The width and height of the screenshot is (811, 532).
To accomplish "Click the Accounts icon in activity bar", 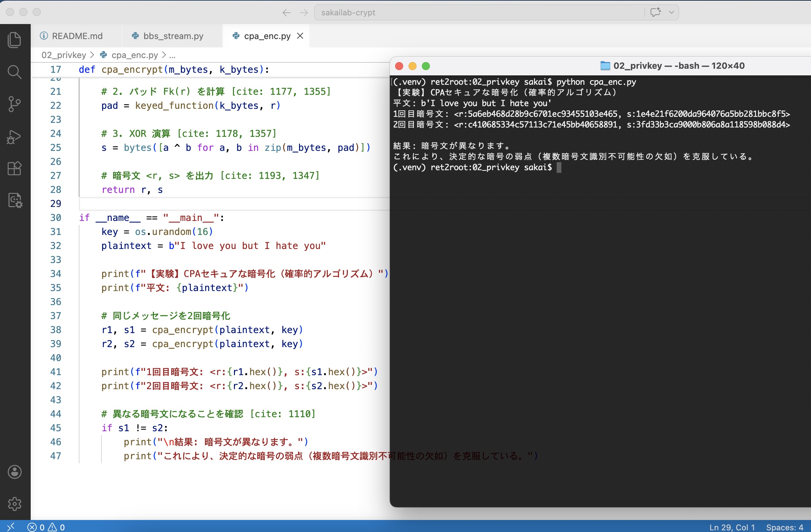I will tap(14, 472).
